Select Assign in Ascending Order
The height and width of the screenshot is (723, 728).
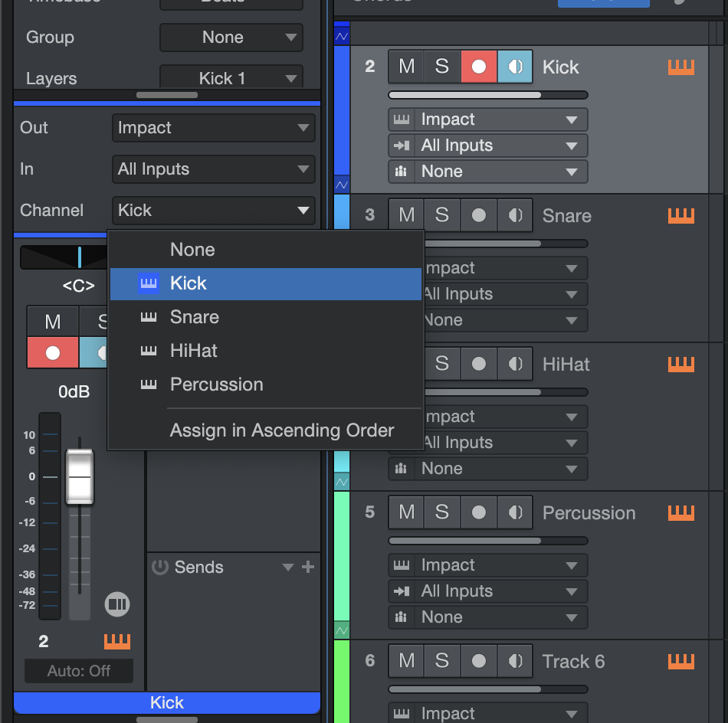[x=266, y=430]
